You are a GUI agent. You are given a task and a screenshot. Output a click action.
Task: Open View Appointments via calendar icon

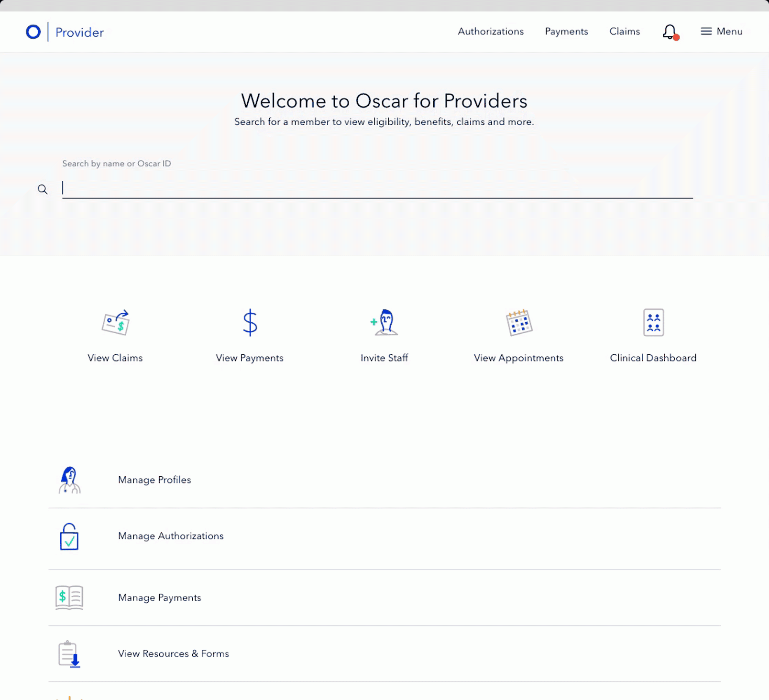click(x=518, y=323)
